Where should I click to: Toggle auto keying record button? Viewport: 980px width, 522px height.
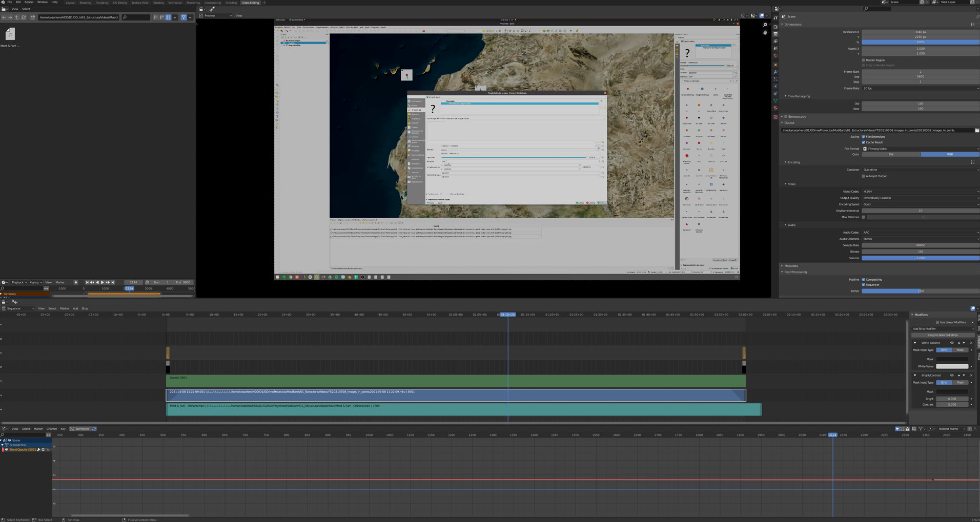point(76,282)
